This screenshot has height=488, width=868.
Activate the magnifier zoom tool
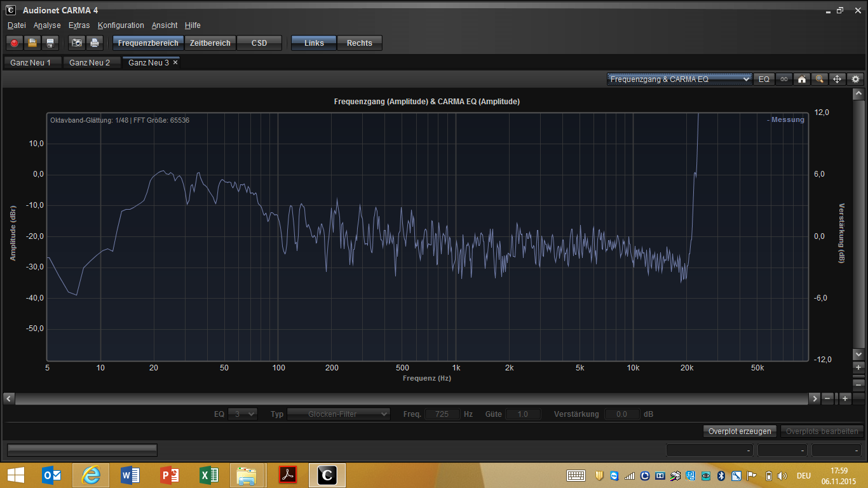(x=820, y=79)
